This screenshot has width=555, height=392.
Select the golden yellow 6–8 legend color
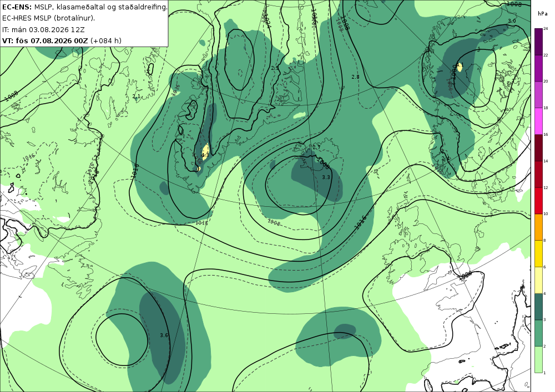pyautogui.click(x=539, y=253)
